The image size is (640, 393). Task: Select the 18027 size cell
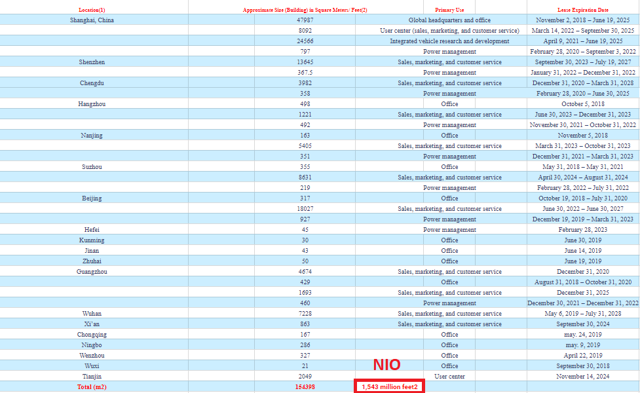coord(305,209)
